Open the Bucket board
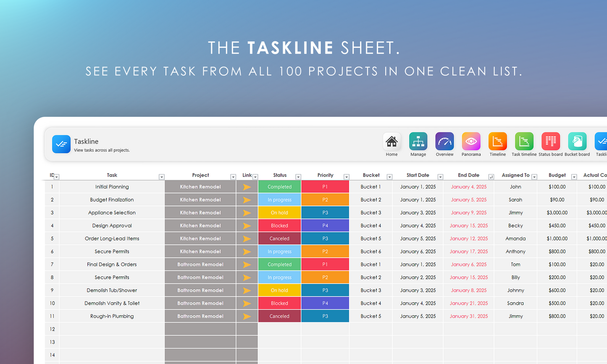Image resolution: width=607 pixels, height=364 pixels. point(577,142)
